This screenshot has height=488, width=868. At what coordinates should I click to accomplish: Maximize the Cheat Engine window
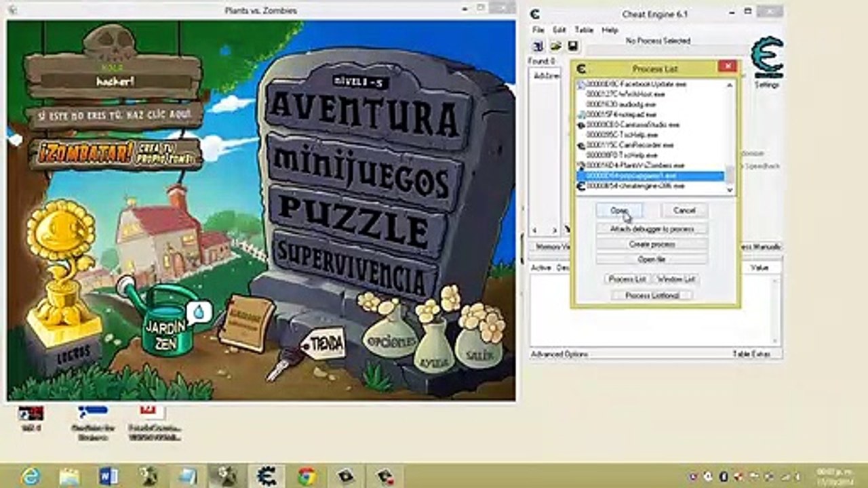747,12
